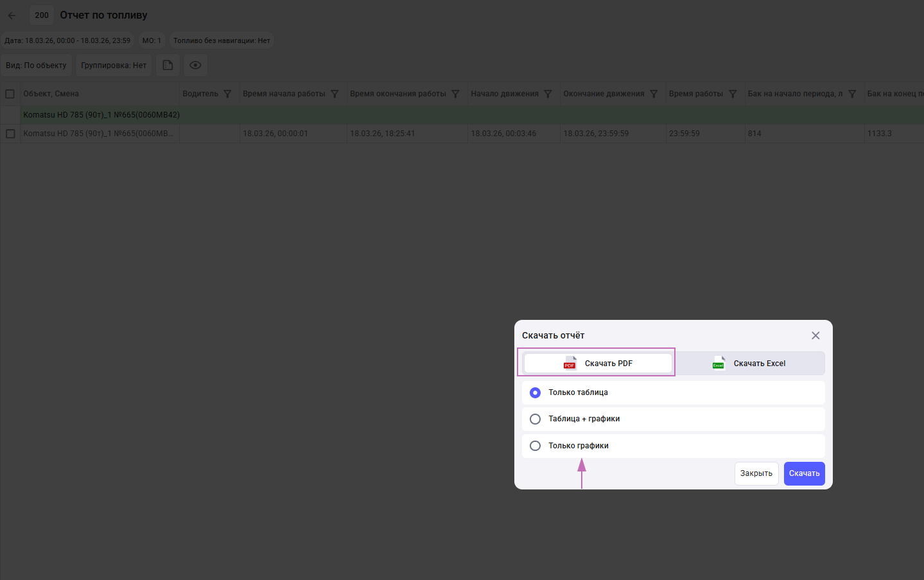Open filter for Окончание движения column
Image resolution: width=924 pixels, height=580 pixels.
point(654,94)
